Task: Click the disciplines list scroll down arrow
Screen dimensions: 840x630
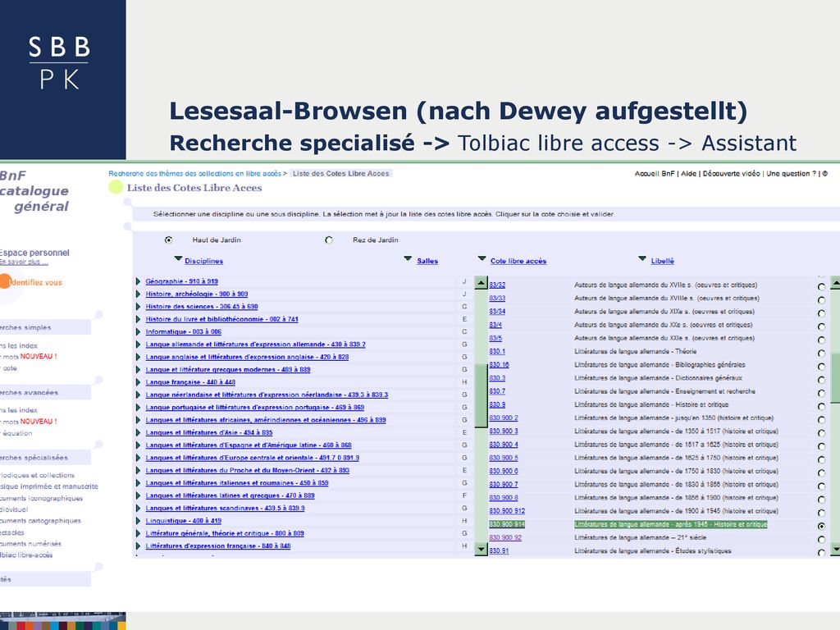Action: pos(481,550)
